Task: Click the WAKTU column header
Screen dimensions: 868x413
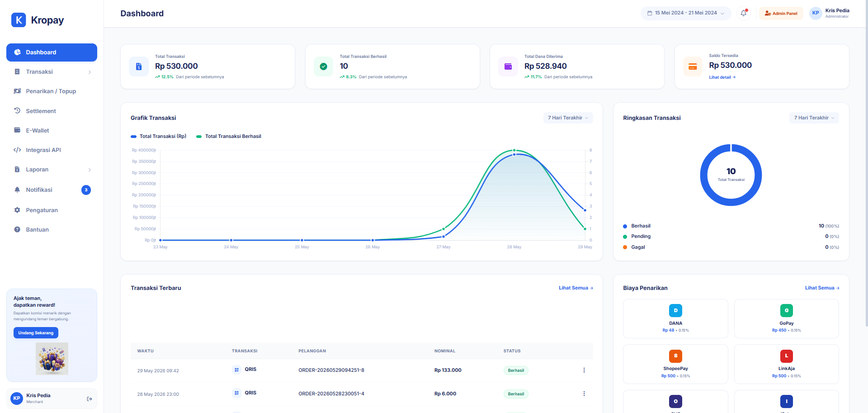Action: point(146,351)
